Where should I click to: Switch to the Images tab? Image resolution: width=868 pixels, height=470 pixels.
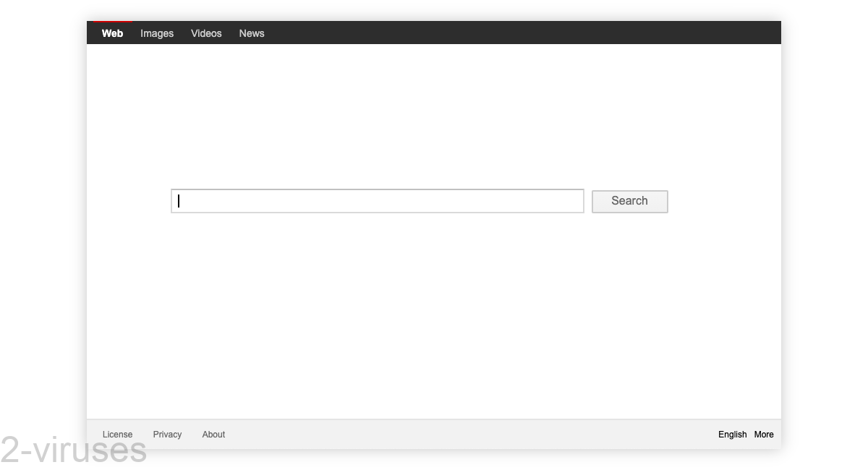click(157, 33)
